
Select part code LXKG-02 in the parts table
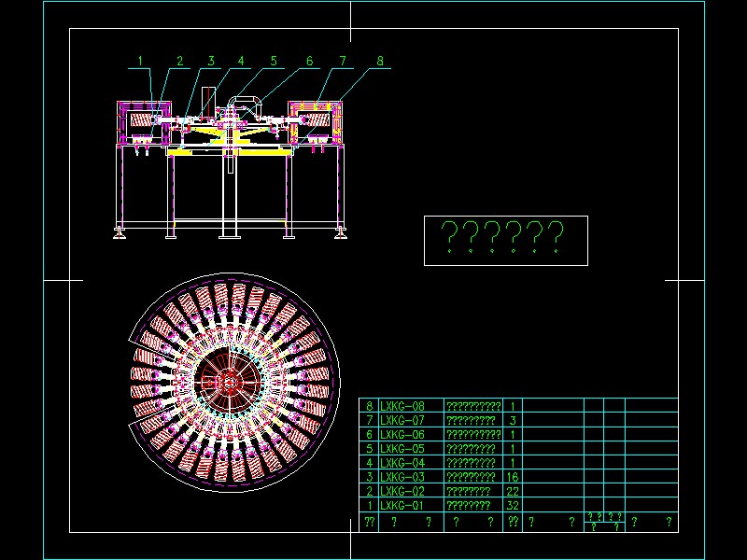pyautogui.click(x=402, y=492)
